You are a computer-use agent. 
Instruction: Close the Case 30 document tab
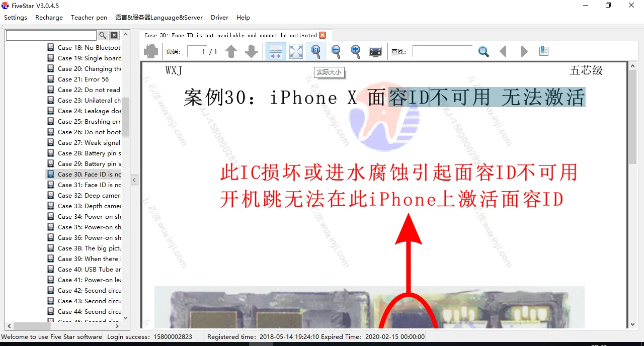[323, 35]
